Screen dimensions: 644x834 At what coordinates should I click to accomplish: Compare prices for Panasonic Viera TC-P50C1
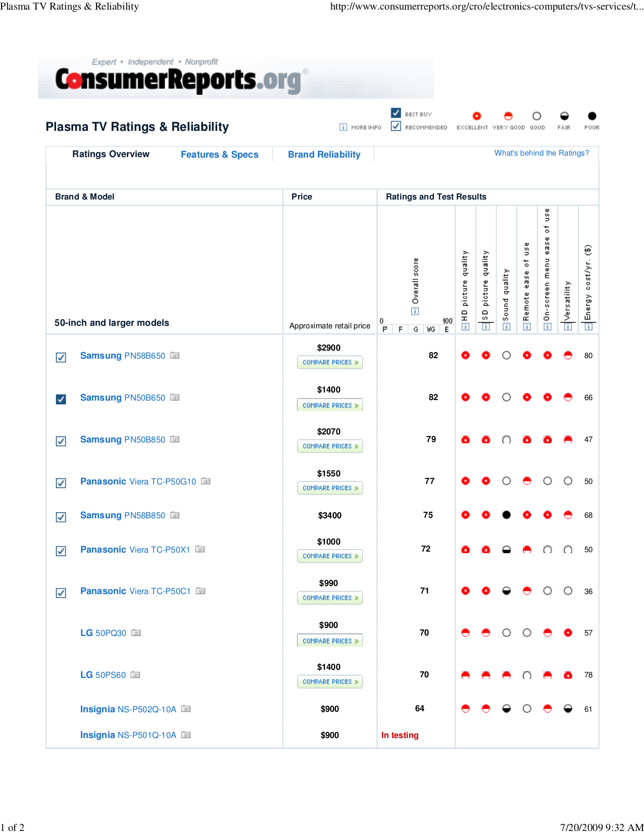(x=330, y=598)
